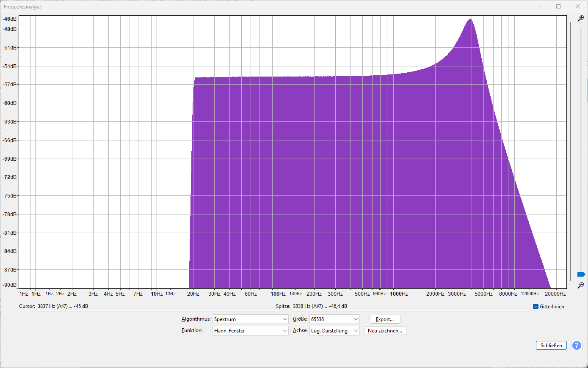Open help with the question mark icon
Viewport: 588px width, 368px height.
577,346
